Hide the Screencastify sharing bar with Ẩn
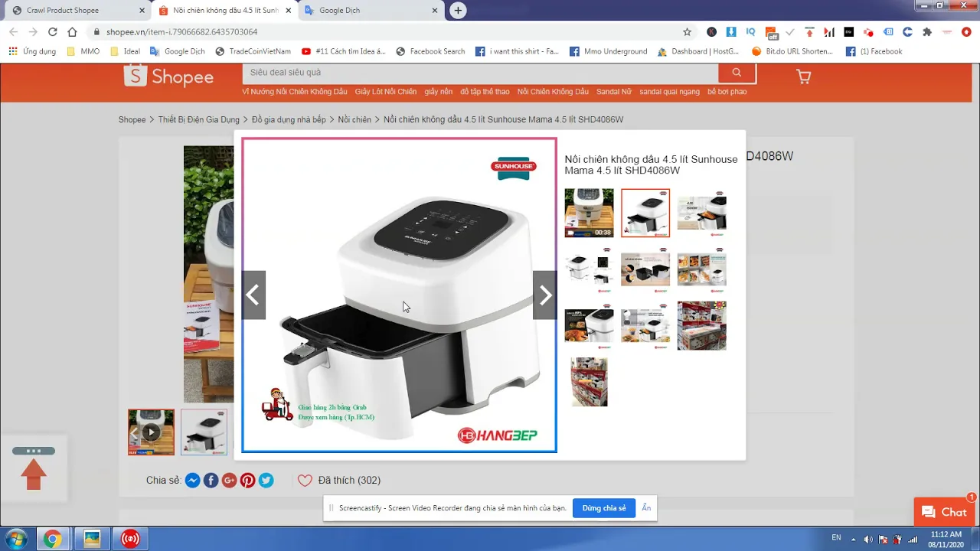 646,508
